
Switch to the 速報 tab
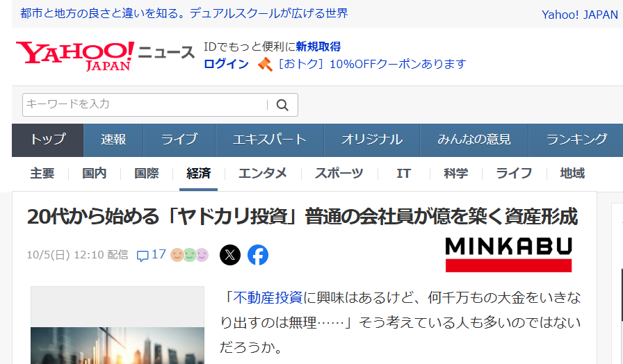113,140
